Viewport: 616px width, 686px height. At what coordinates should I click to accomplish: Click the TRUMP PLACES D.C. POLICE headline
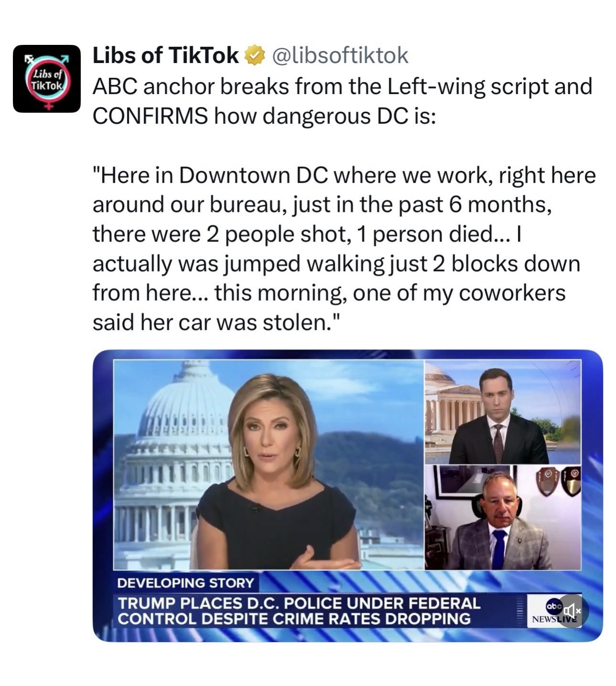pos(299,603)
